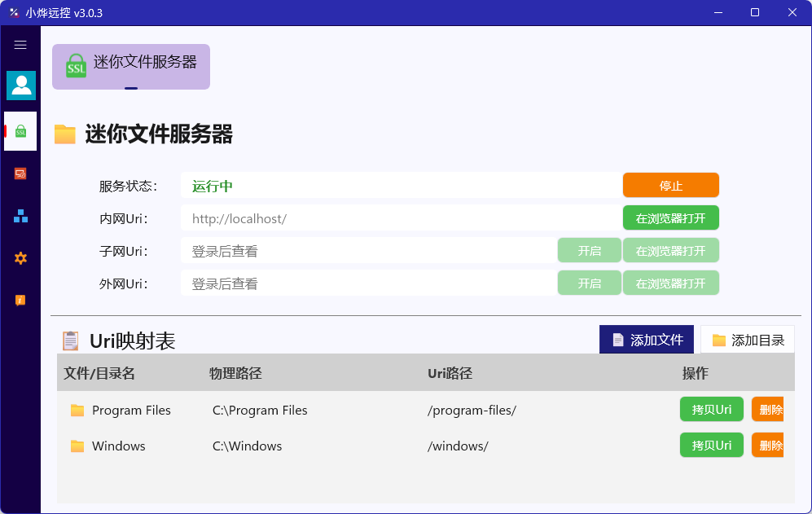The height and width of the screenshot is (514, 812).
Task: Select the C:\Windows path cell
Action: [x=247, y=446]
